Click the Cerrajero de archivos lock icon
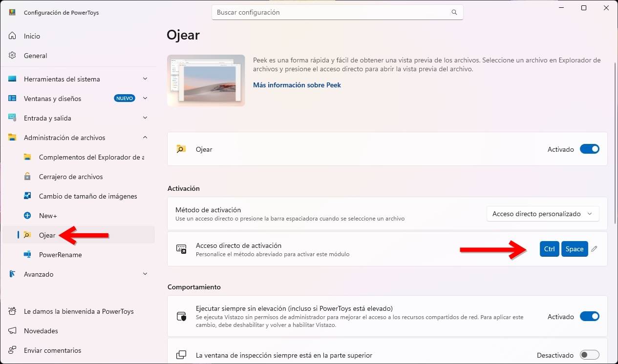Screen dimensions: 618x364 (28, 177)
